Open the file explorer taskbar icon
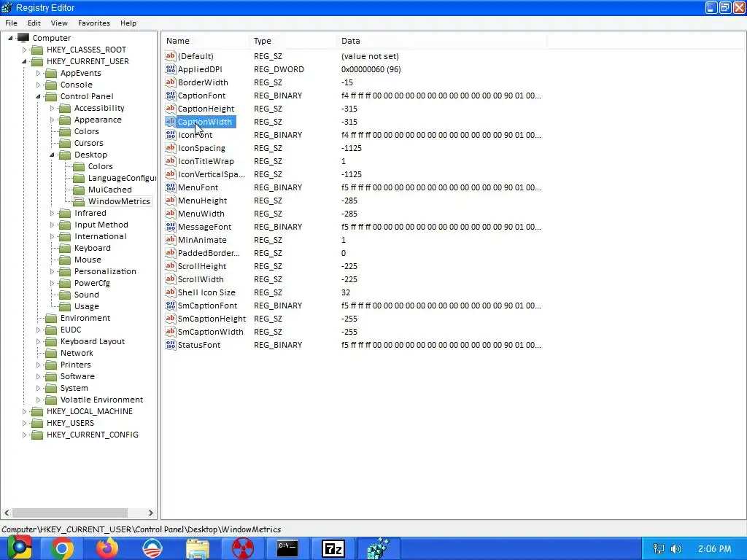This screenshot has height=560, width=747. click(197, 548)
